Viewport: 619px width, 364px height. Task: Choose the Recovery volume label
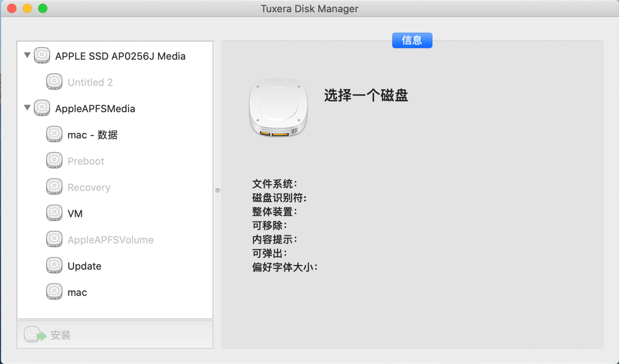click(x=89, y=187)
